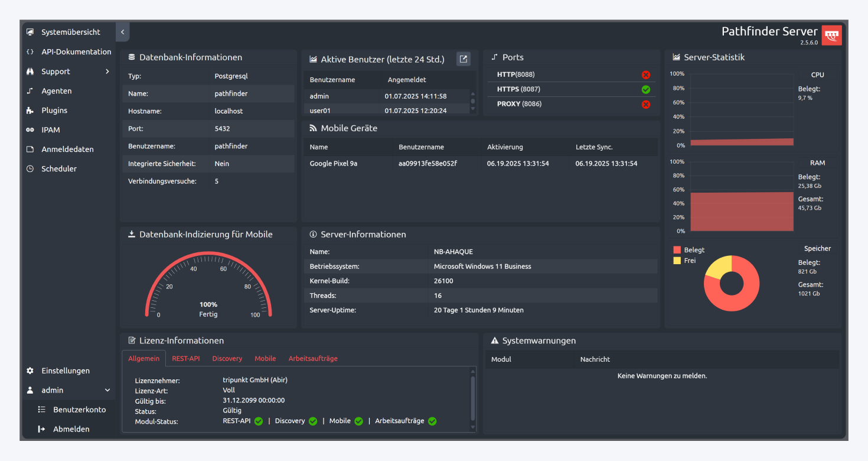Open the Einstellungen section
The width and height of the screenshot is (868, 461).
tap(65, 371)
